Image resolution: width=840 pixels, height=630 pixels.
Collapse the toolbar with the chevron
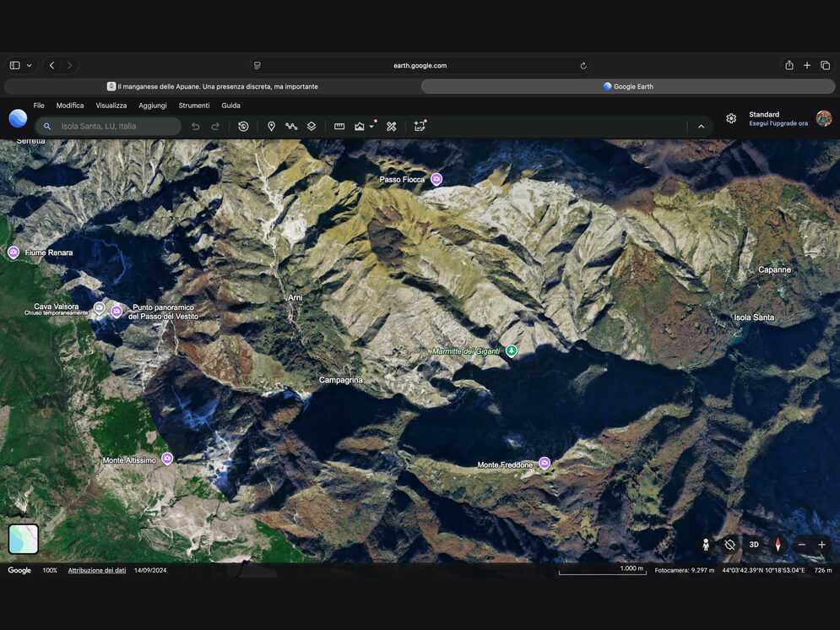701,127
